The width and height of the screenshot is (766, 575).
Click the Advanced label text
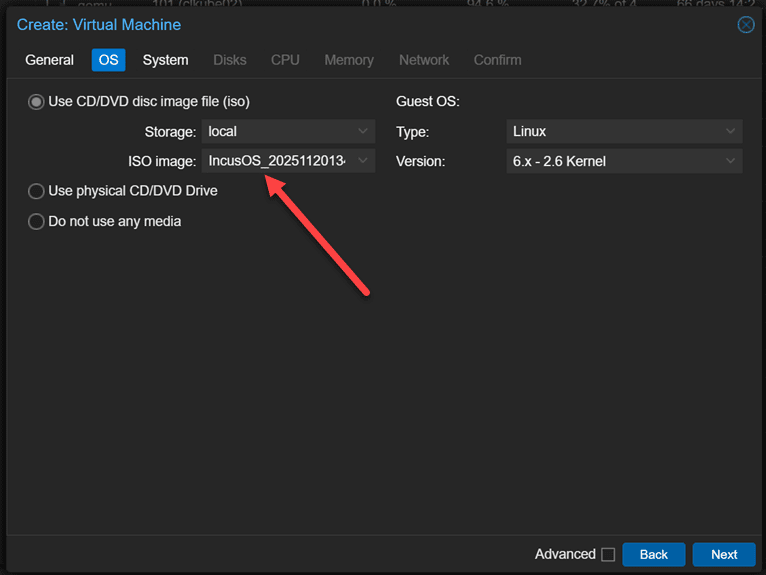(x=565, y=554)
